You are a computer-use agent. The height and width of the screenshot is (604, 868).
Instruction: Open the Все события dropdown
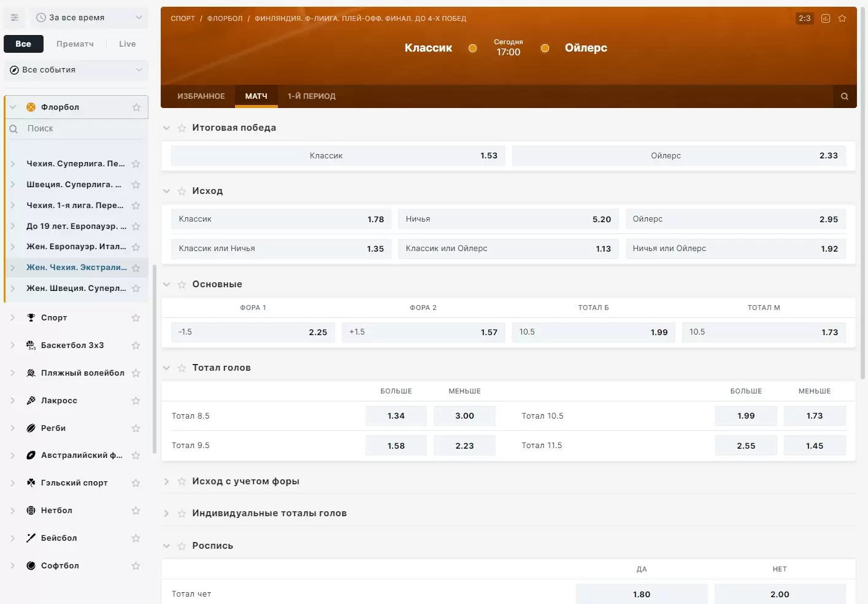point(76,70)
